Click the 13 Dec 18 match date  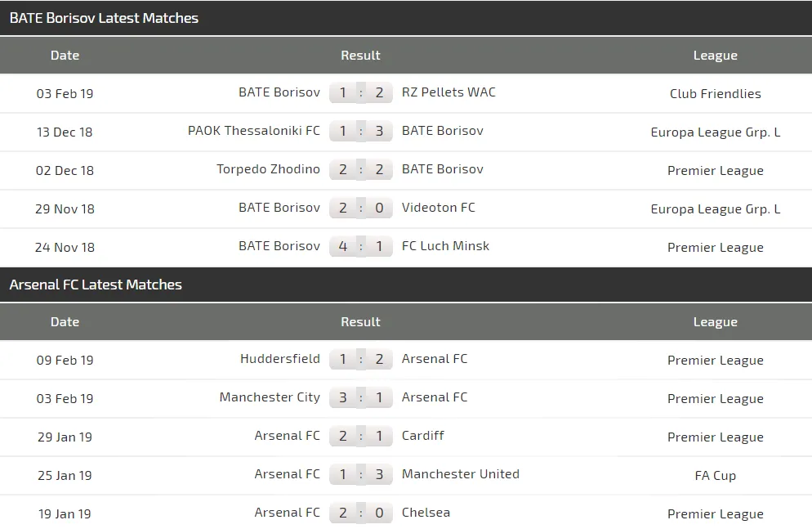tap(65, 132)
